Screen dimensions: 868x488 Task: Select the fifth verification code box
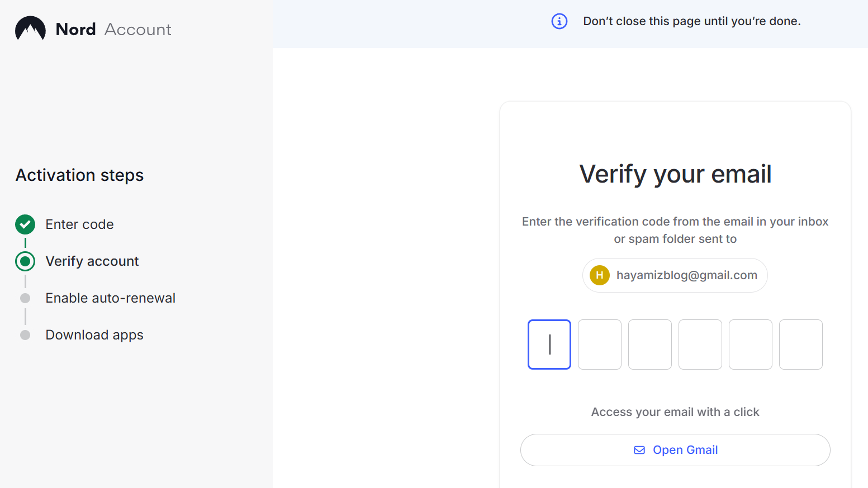point(751,345)
